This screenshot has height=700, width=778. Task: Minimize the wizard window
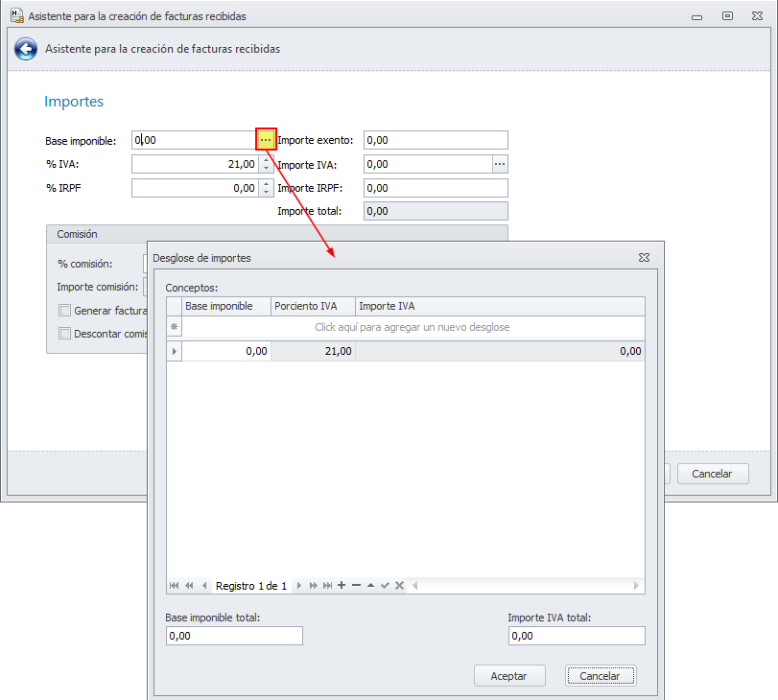click(697, 17)
